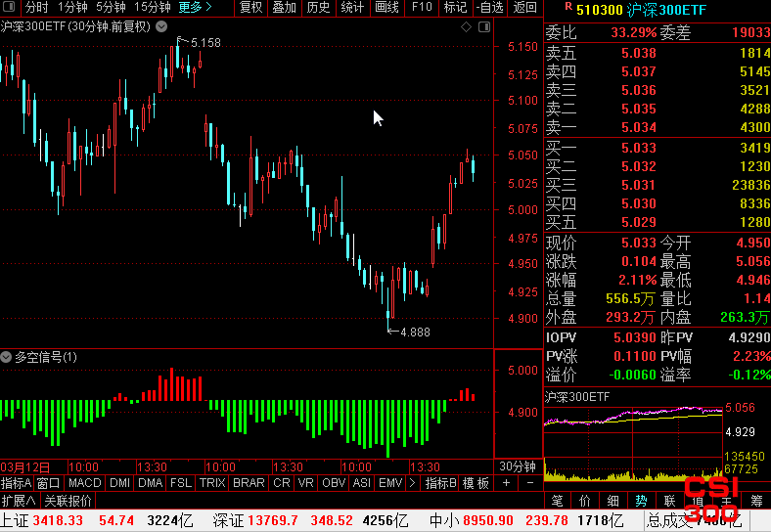Switch to the TRIX indicator
The height and width of the screenshot is (532, 771).
[x=212, y=483]
